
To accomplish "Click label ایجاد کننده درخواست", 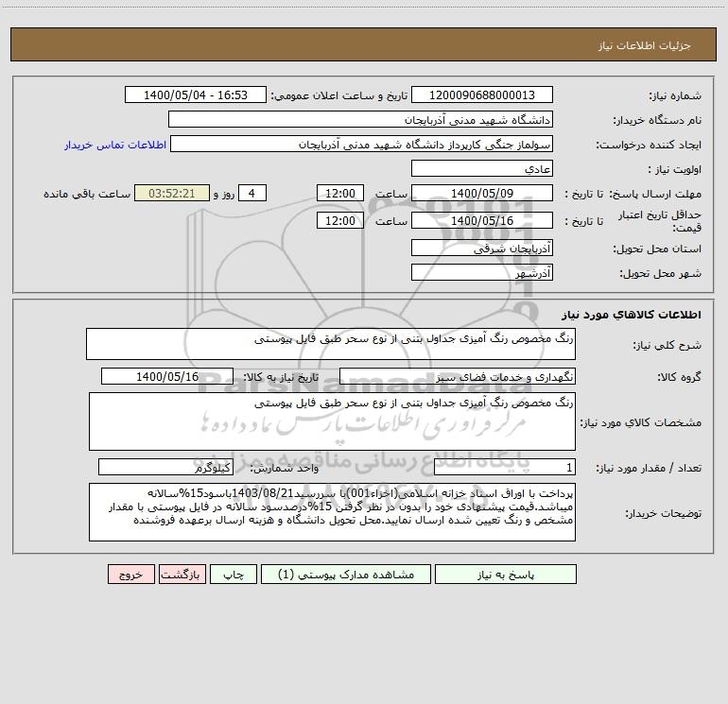I will [649, 145].
